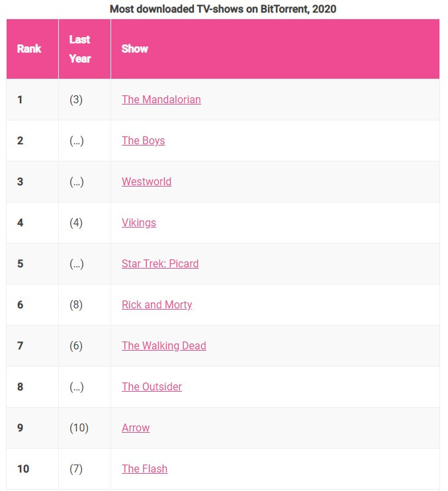
Task: Open The Outsider show link
Action: pos(152,386)
